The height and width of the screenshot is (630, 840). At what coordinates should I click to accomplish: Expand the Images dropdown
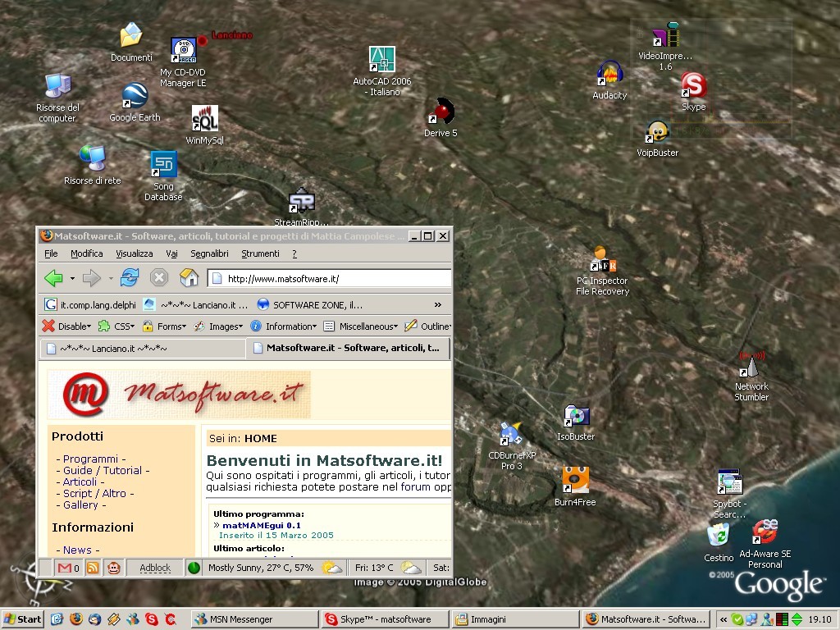[x=218, y=326]
